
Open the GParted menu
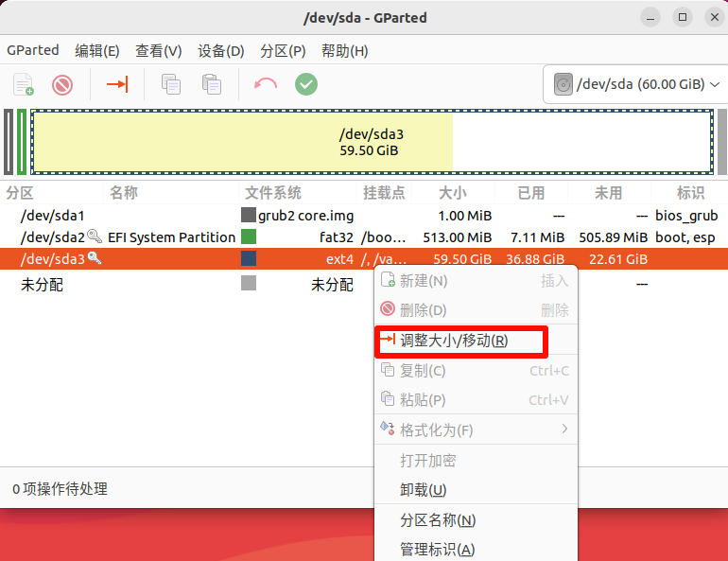(x=33, y=50)
